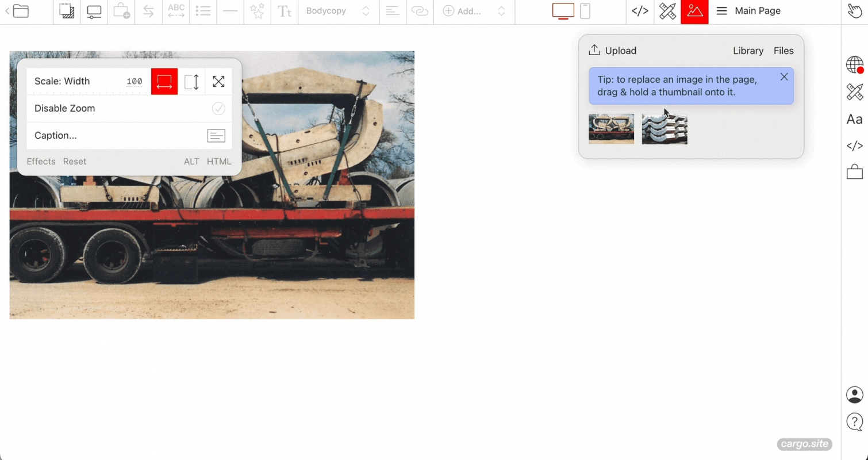Image resolution: width=868 pixels, height=460 pixels.
Task: Insert a horizontal rule line icon
Action: point(230,11)
